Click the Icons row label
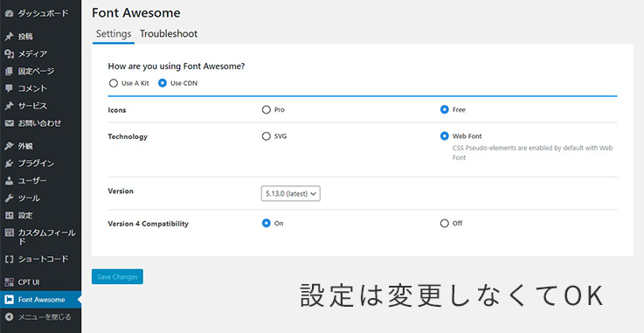The image size is (644, 333). click(x=117, y=110)
